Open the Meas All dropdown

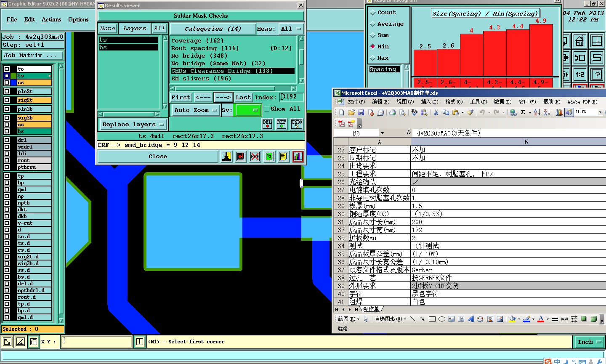click(291, 29)
